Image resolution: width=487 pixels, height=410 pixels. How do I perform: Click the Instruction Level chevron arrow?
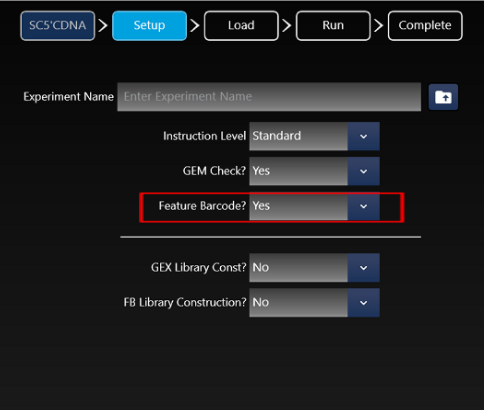[363, 136]
